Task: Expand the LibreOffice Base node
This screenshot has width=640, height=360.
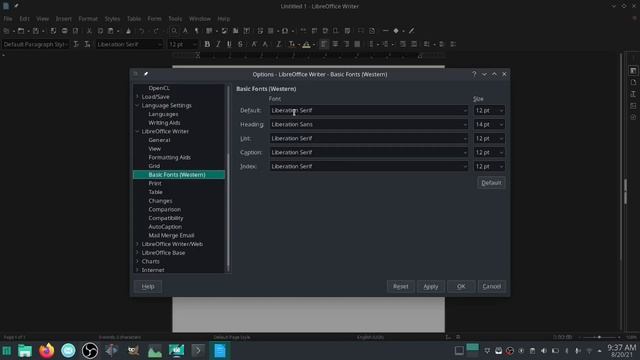Action: pyautogui.click(x=137, y=253)
